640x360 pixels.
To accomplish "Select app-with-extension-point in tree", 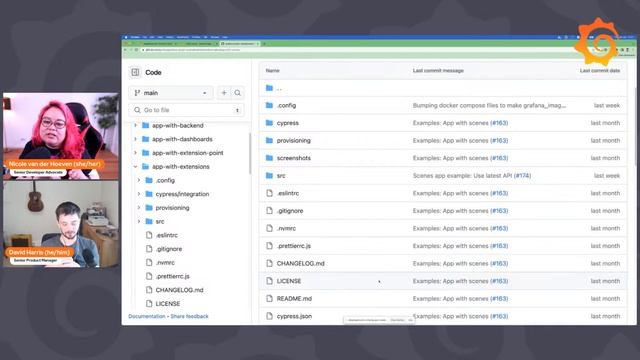I will click(187, 153).
